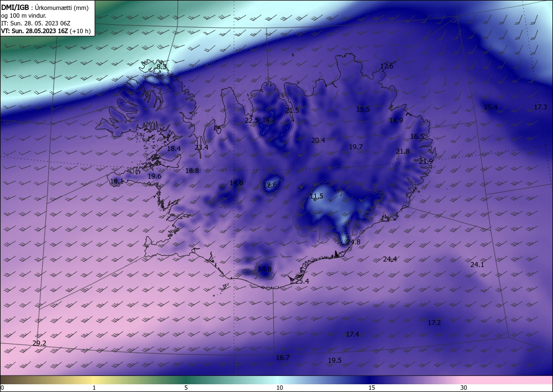Click the 16.5 value on the map

click(x=417, y=136)
